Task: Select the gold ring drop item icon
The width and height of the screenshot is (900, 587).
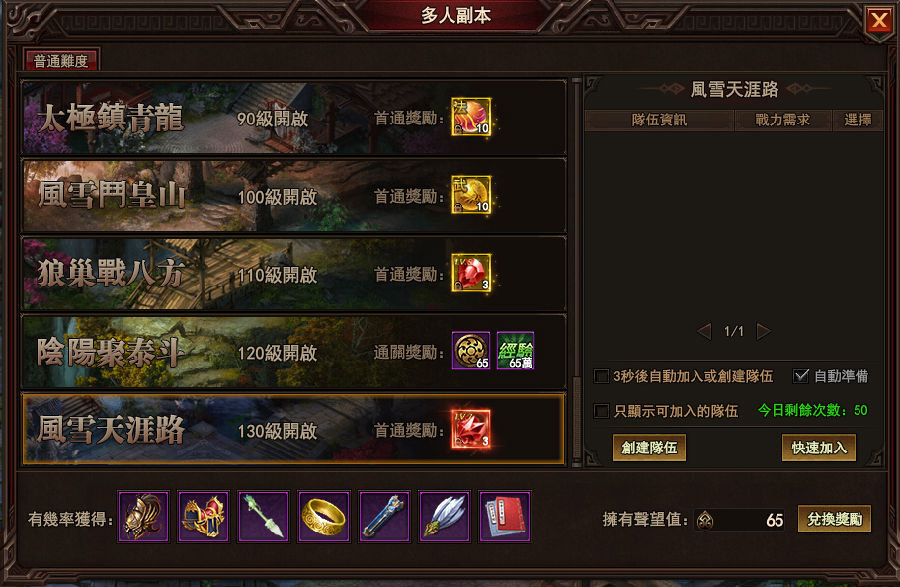Action: click(x=324, y=516)
